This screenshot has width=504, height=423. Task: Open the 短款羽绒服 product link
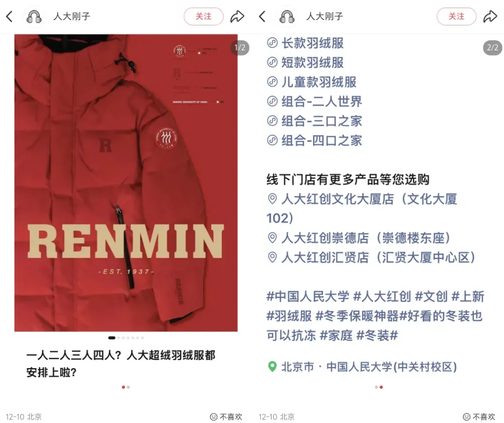coord(305,62)
